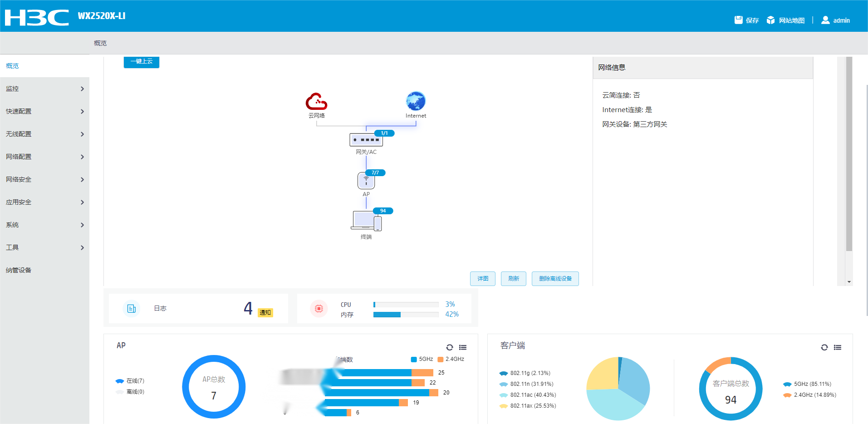Toggle the 5GHz (85.11%) client legend entry
The image size is (868, 424).
pos(807,384)
